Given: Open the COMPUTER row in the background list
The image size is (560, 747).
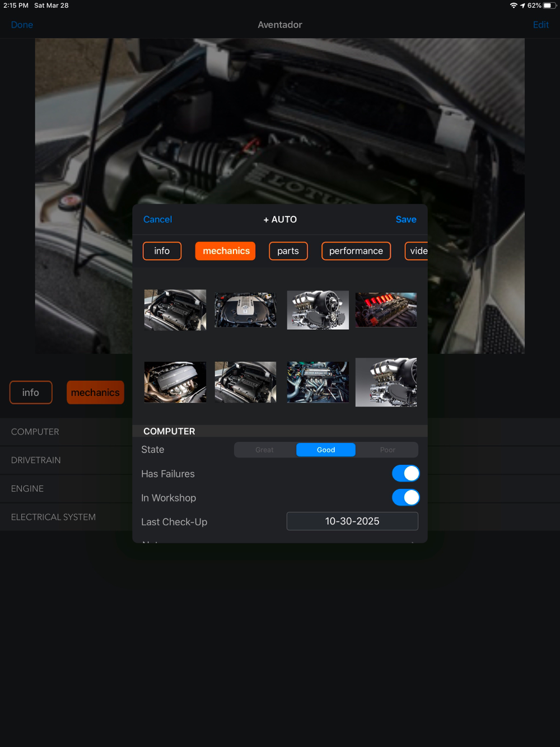Looking at the screenshot, I should [66, 432].
